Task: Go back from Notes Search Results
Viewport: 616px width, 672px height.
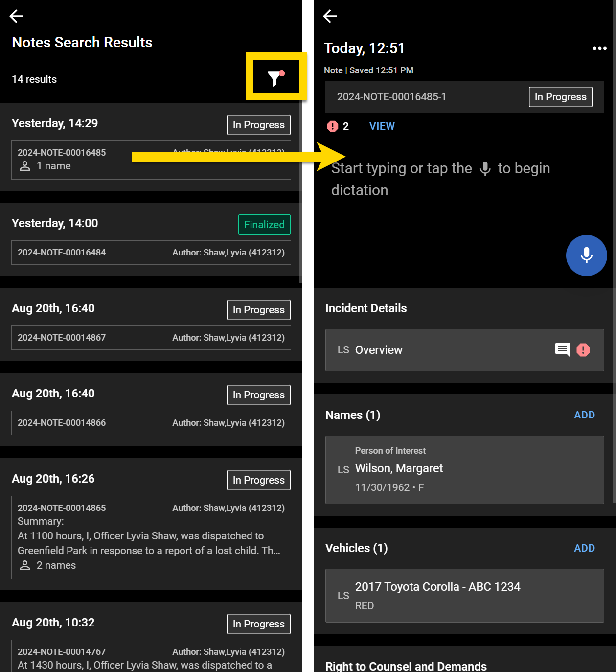Action: 16,16
